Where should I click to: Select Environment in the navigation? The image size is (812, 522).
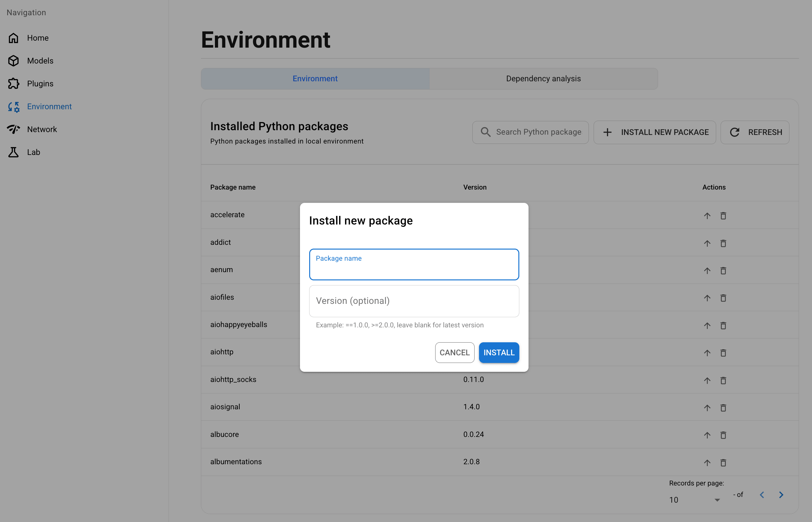point(50,106)
